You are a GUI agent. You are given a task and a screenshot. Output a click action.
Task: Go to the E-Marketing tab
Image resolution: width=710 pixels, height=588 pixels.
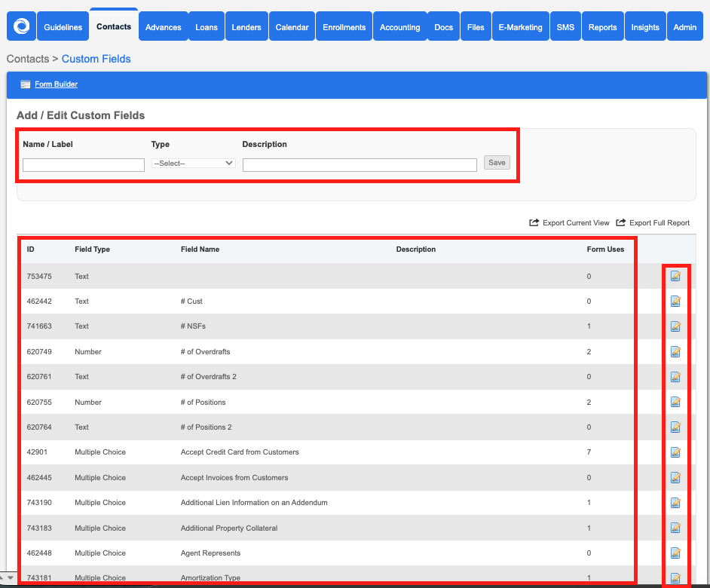pyautogui.click(x=520, y=27)
